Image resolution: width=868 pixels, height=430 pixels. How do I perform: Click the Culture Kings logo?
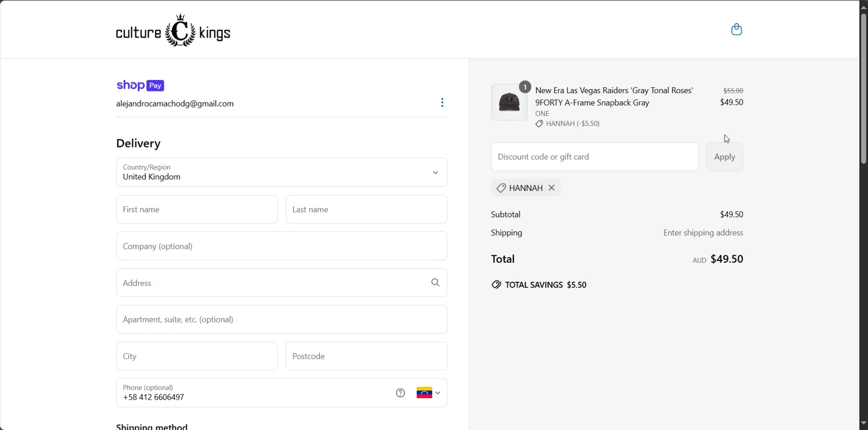[173, 30]
